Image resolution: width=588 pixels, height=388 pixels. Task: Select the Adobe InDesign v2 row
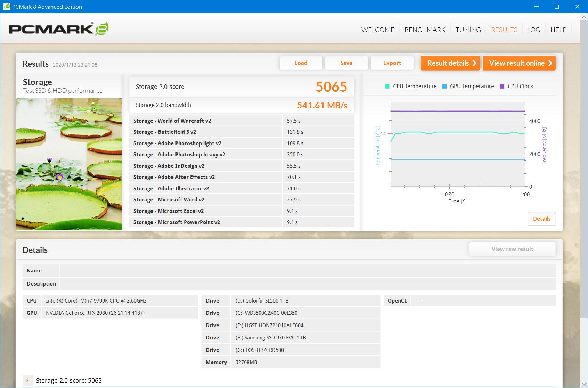coord(242,166)
